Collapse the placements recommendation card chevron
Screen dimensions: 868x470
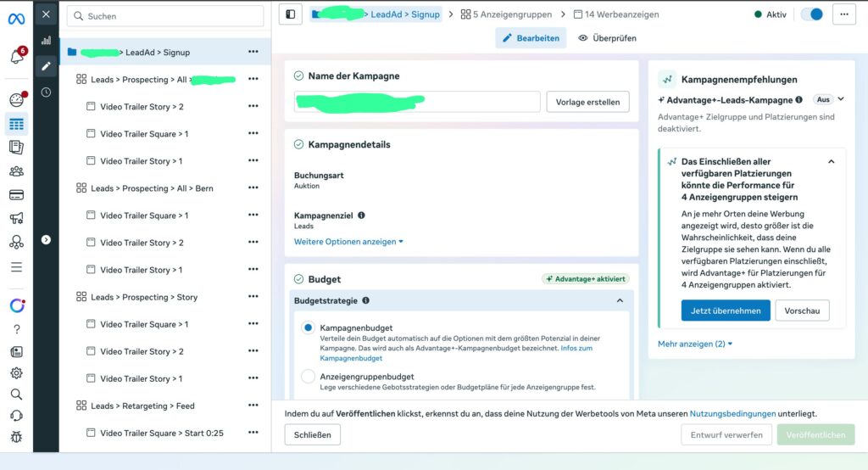coord(831,162)
